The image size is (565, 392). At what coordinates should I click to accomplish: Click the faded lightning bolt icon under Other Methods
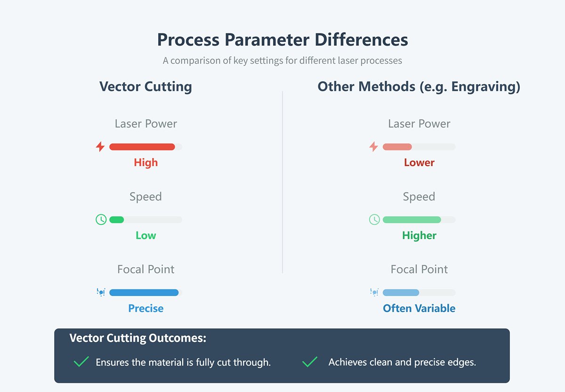[x=373, y=147]
